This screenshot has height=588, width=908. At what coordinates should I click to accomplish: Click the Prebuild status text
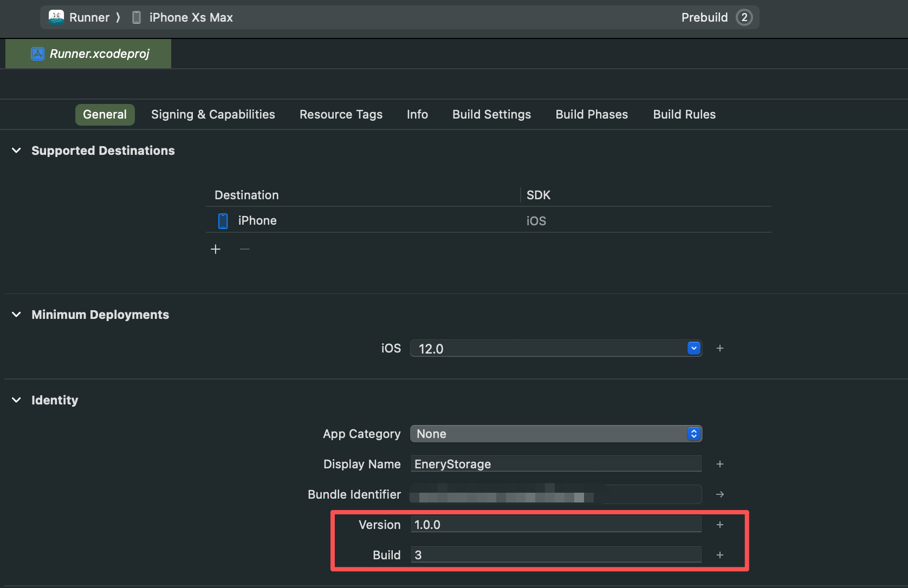click(704, 17)
